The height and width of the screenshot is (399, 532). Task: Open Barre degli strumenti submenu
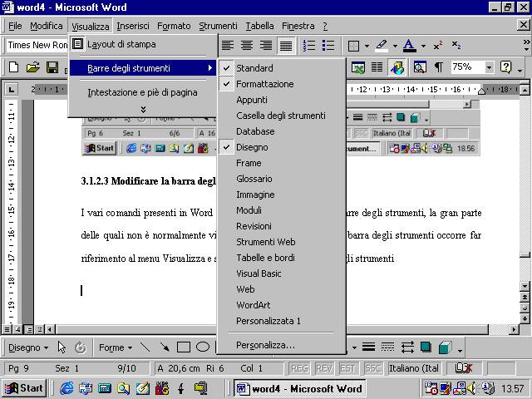[x=143, y=68]
